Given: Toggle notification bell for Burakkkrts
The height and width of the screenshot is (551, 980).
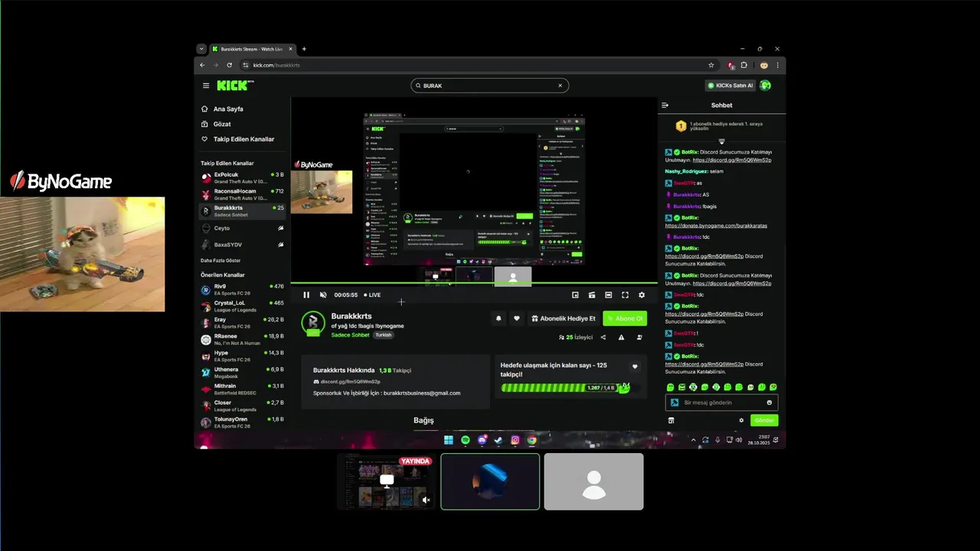Looking at the screenshot, I should (x=499, y=318).
